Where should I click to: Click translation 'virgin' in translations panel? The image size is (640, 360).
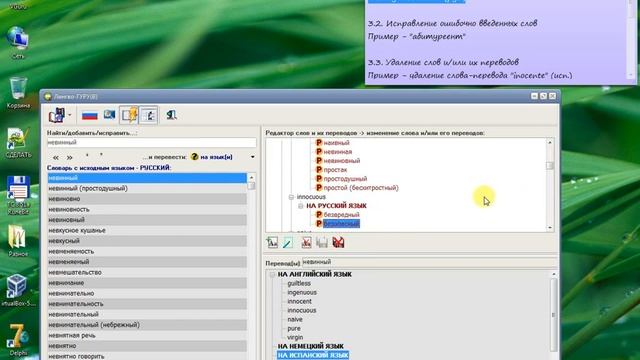[x=295, y=338]
